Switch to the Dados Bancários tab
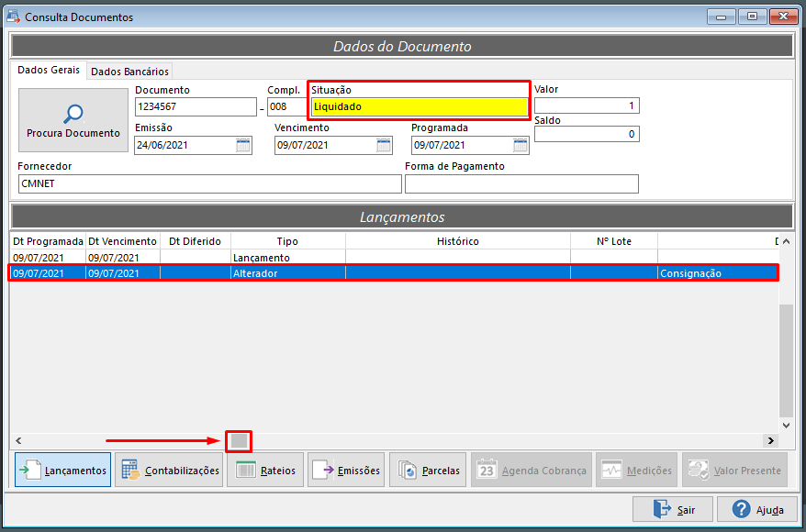The image size is (806, 532). coord(129,72)
